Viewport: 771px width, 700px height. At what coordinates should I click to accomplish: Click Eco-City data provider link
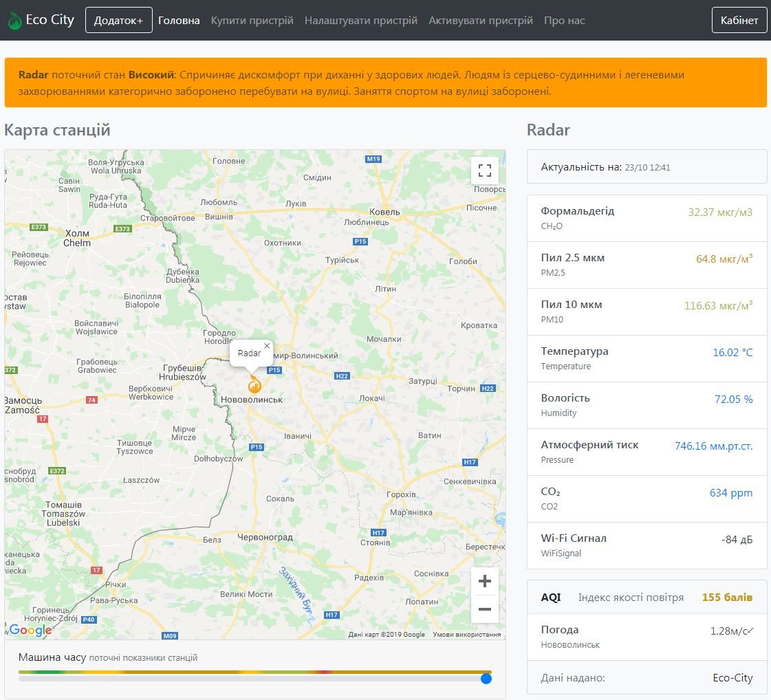(732, 678)
